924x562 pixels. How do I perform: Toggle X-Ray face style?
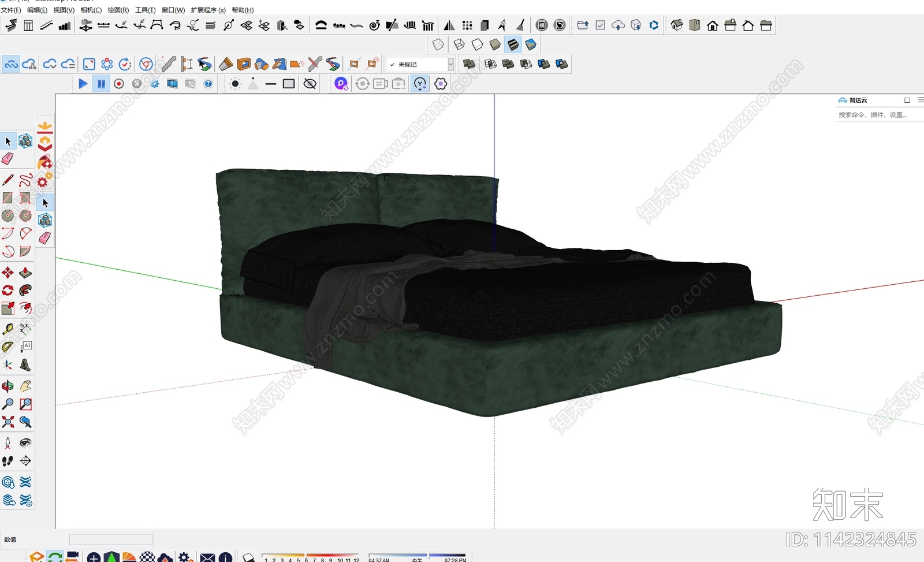click(x=438, y=44)
